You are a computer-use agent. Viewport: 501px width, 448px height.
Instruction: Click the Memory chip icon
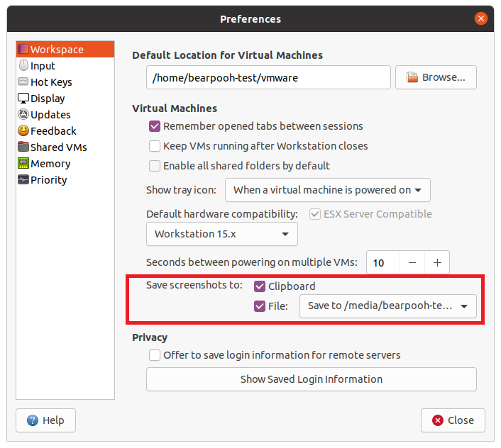coord(23,163)
